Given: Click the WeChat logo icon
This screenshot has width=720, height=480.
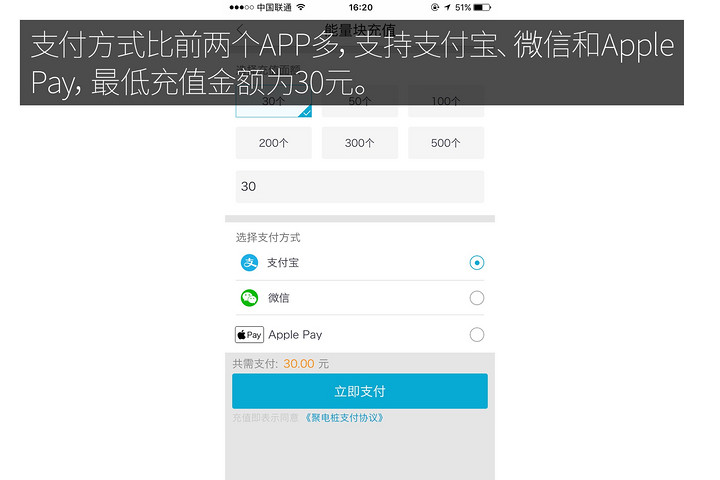Looking at the screenshot, I should (249, 298).
